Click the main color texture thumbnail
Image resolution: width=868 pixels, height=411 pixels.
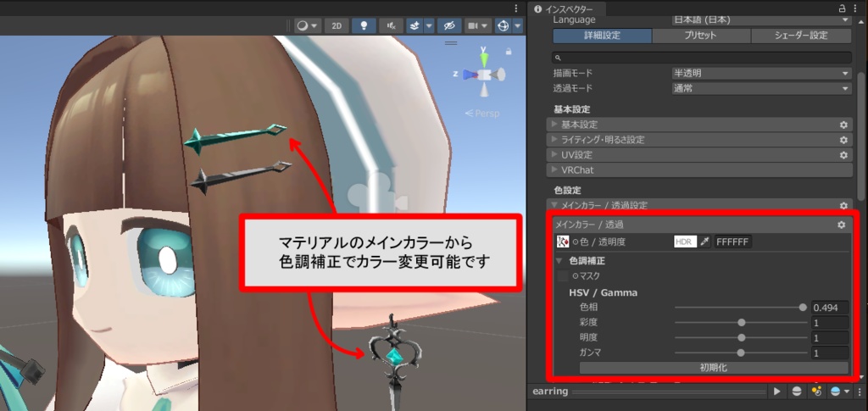562,242
